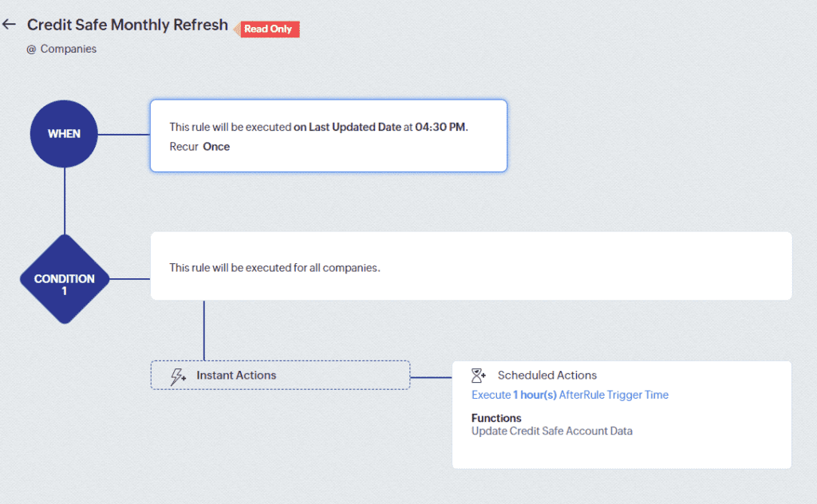Image resolution: width=817 pixels, height=504 pixels.
Task: Open the Instant Actions box
Action: pyautogui.click(x=280, y=375)
